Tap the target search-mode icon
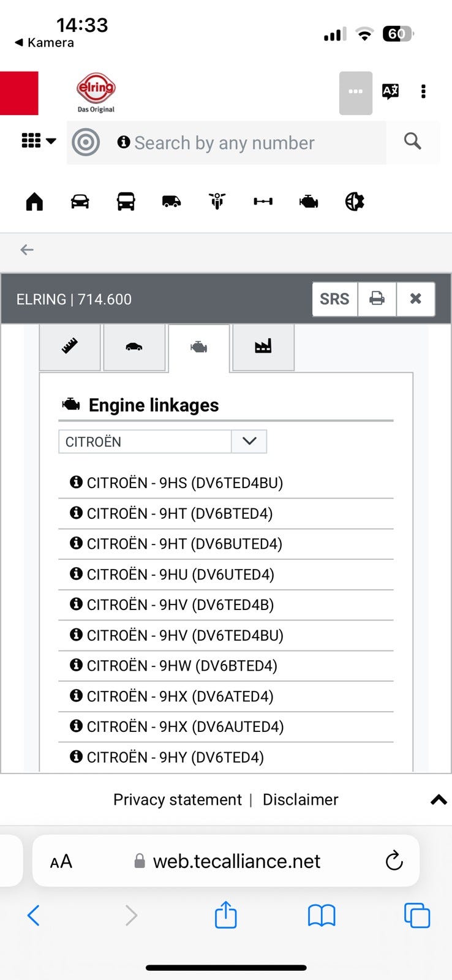The height and width of the screenshot is (980, 452). 86,143
